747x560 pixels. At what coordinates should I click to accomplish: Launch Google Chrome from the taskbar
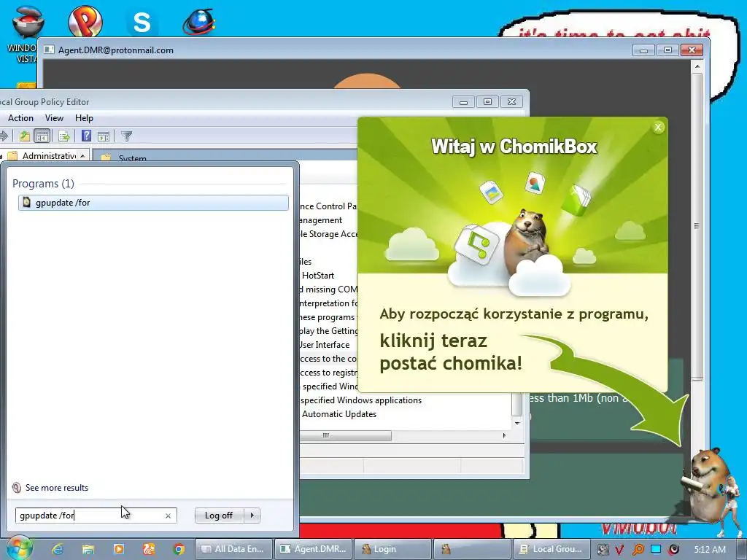tap(179, 549)
